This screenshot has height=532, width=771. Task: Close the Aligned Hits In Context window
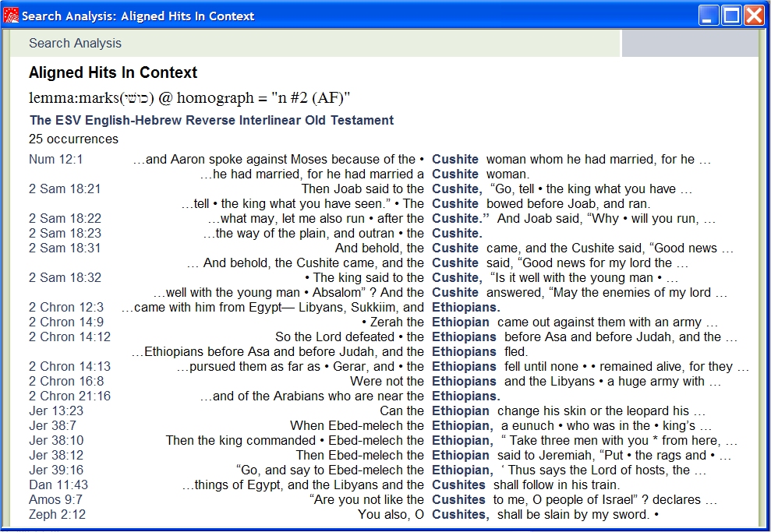[x=754, y=16]
